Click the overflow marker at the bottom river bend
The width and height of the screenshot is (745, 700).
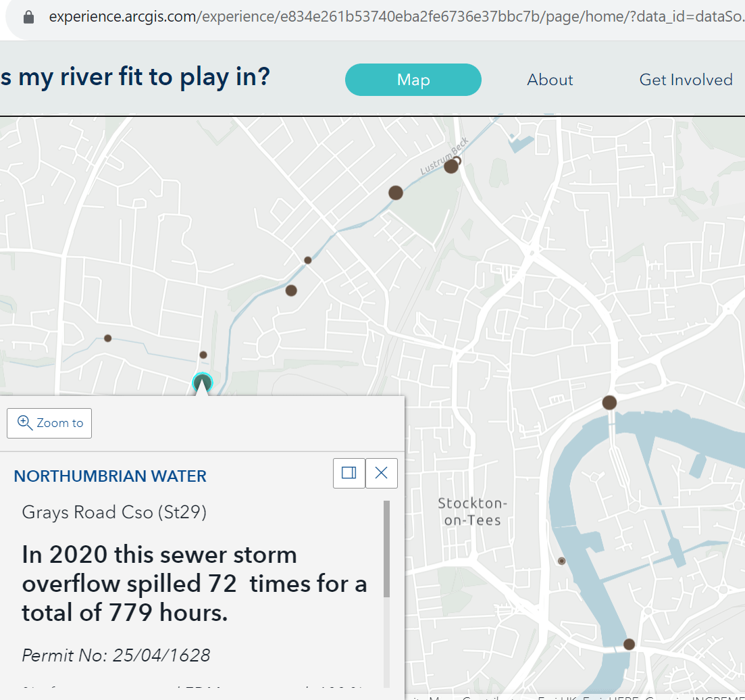coord(629,645)
